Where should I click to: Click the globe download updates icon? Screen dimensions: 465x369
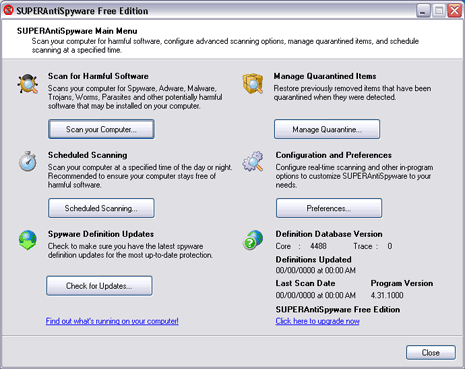(28, 240)
